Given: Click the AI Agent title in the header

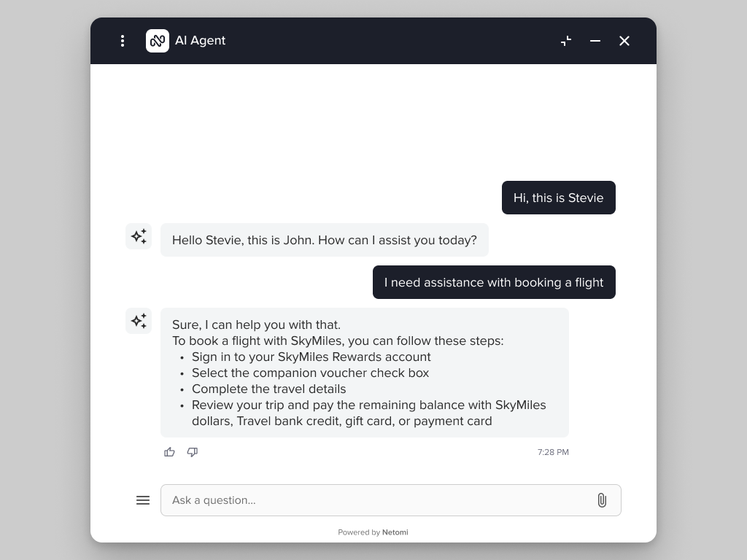Looking at the screenshot, I should (x=200, y=41).
